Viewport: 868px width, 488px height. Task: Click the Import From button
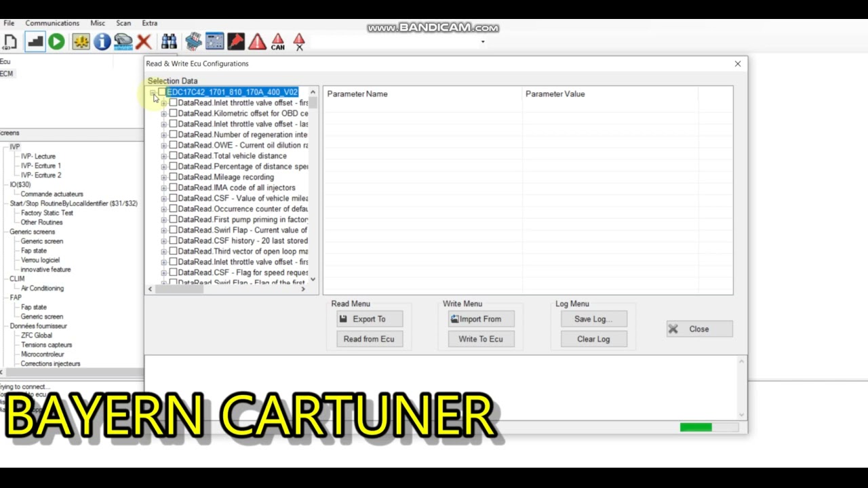click(x=481, y=319)
